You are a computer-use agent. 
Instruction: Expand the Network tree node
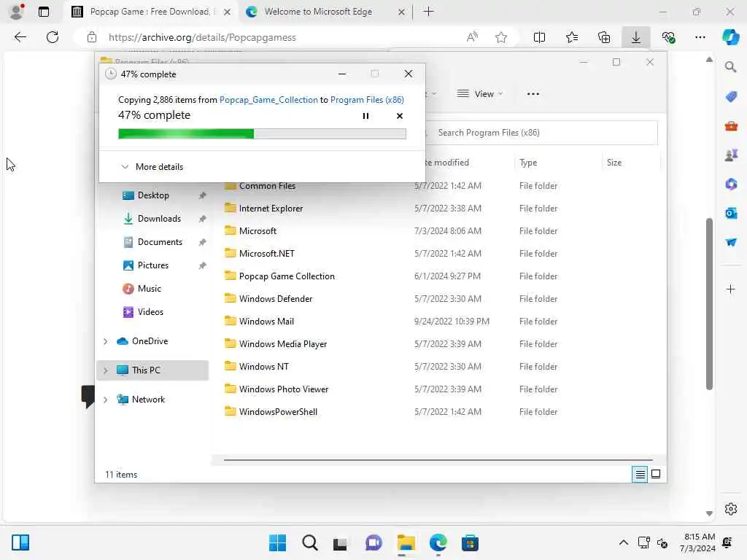(105, 400)
